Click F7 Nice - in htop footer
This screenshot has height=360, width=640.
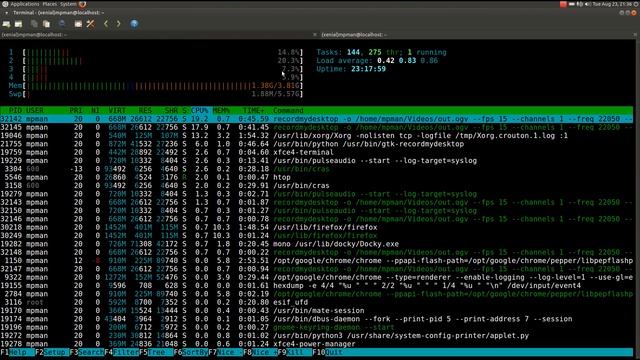point(226,352)
